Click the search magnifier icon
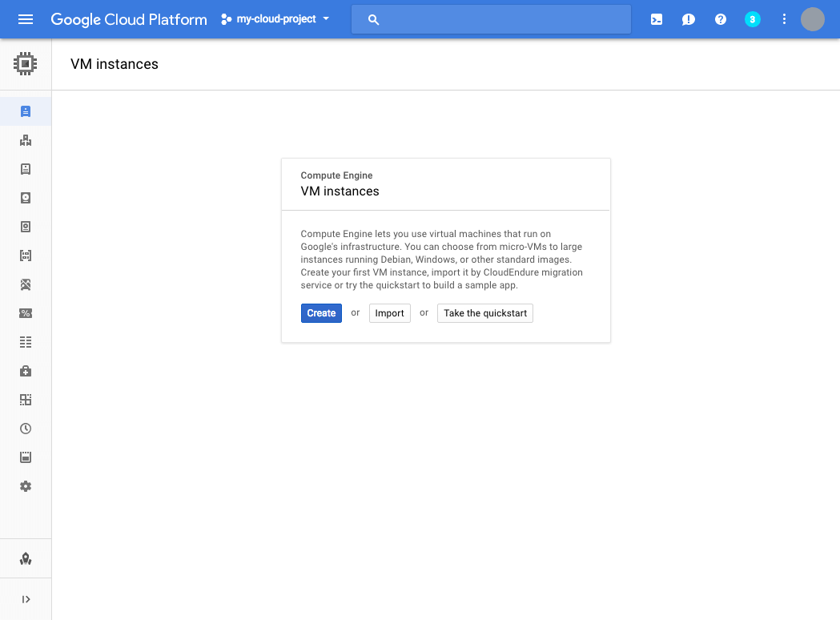 [373, 20]
